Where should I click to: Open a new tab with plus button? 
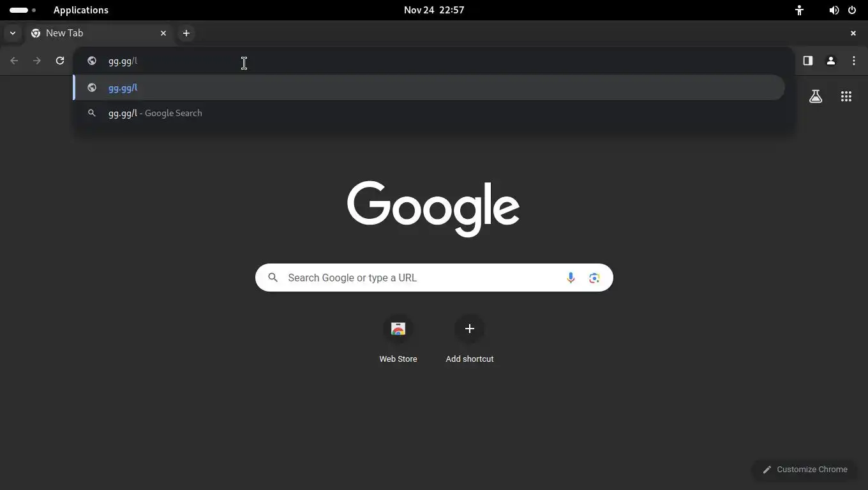pyautogui.click(x=186, y=33)
